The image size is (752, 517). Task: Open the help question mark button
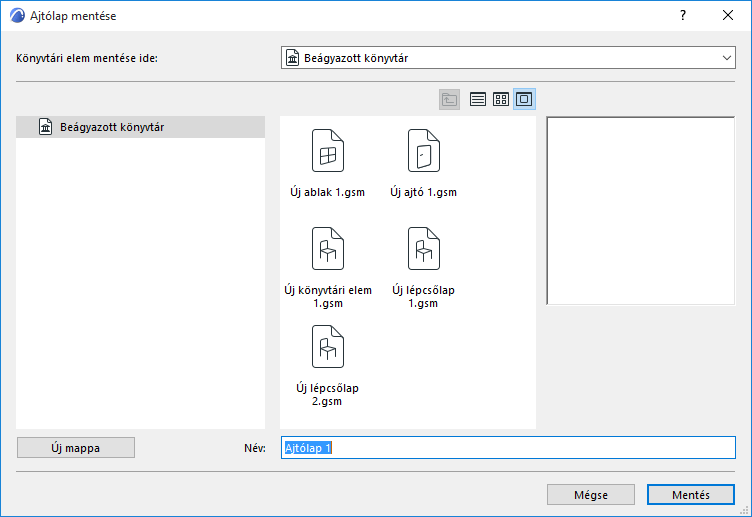(683, 15)
